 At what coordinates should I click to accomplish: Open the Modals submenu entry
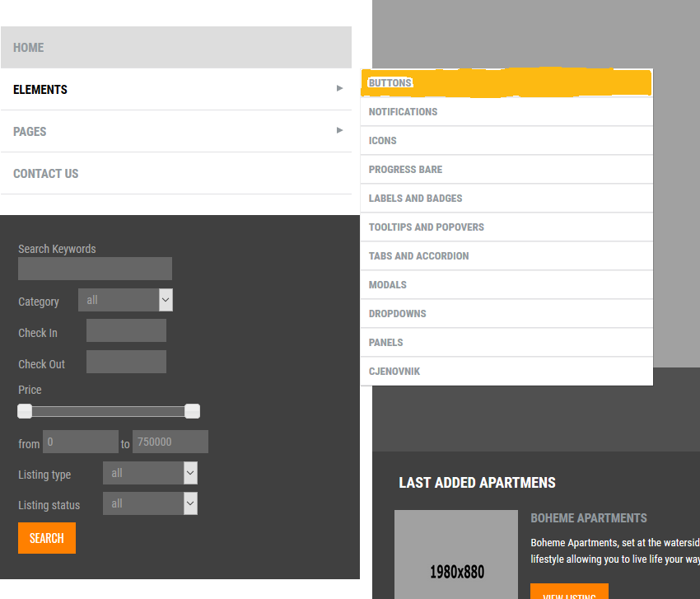(x=388, y=285)
